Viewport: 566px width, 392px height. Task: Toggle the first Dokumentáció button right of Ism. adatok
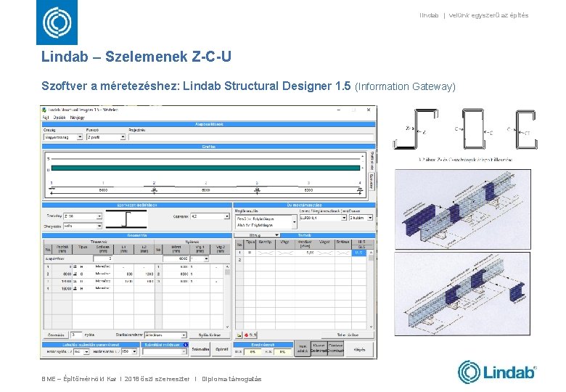tap(319, 348)
